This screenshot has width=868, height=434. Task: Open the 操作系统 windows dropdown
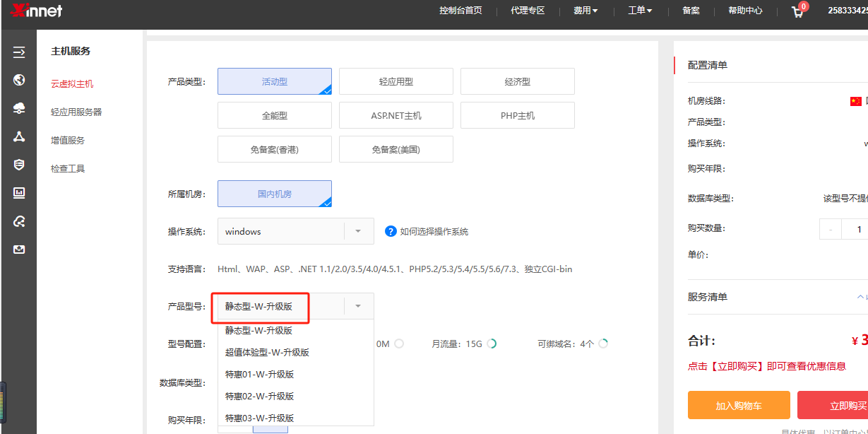(295, 231)
